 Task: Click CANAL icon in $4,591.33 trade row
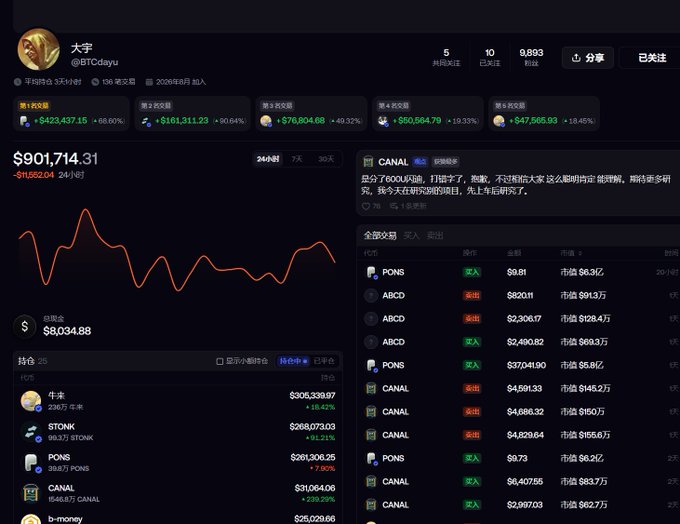tap(371, 389)
